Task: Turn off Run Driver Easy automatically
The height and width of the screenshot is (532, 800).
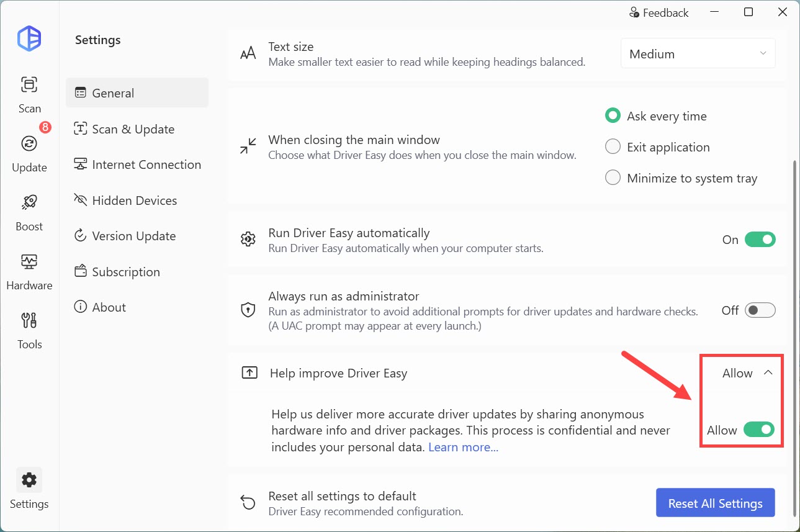Action: pos(760,240)
